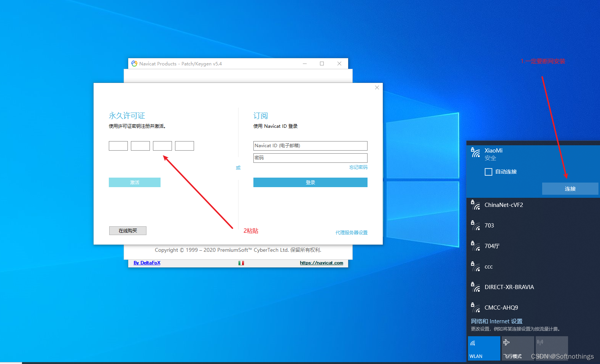
Task: Select the ChinaNet-cVF2 Wi-Fi network
Action: (533, 205)
